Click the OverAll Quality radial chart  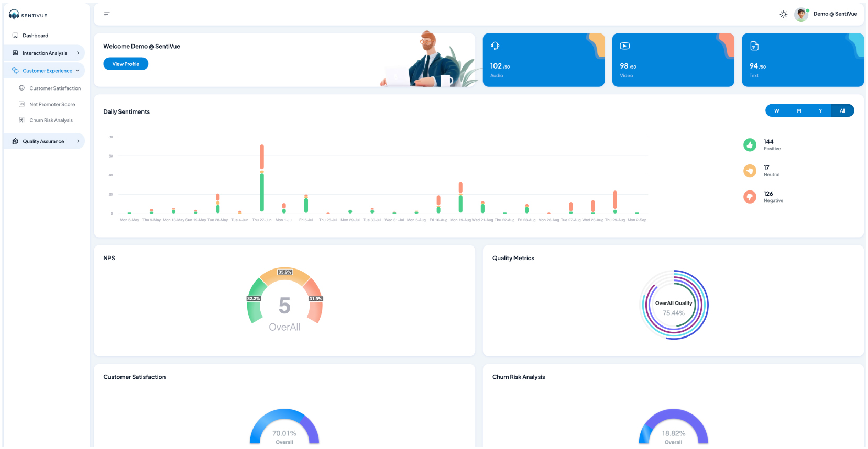(x=674, y=305)
